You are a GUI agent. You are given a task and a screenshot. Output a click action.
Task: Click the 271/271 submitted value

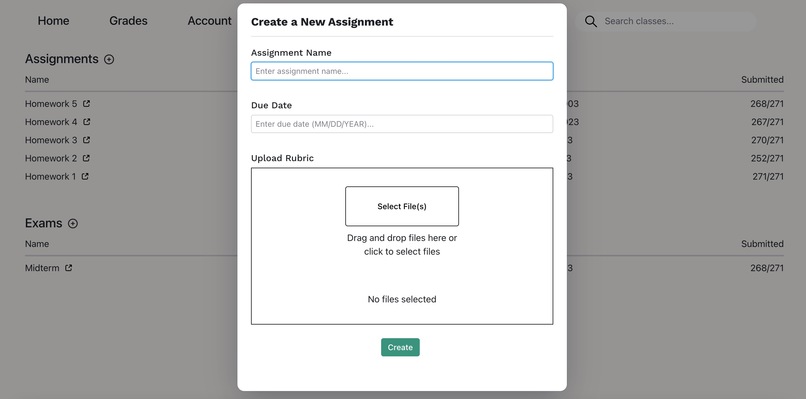pos(768,176)
